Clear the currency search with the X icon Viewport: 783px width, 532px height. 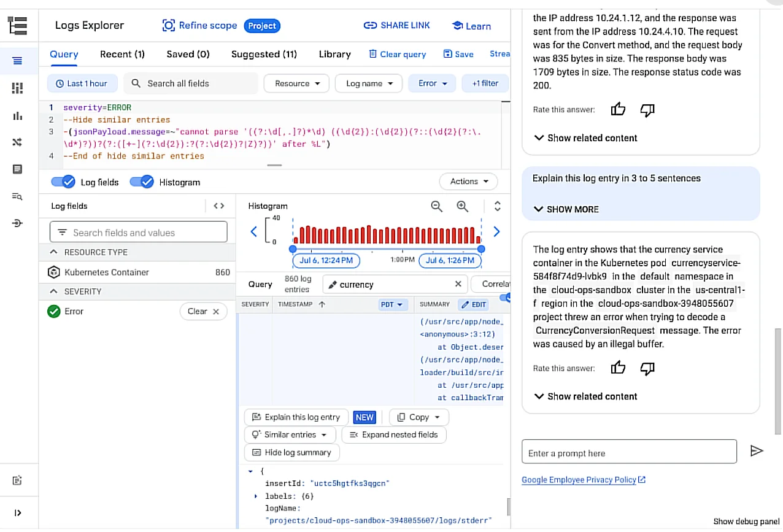point(458,284)
